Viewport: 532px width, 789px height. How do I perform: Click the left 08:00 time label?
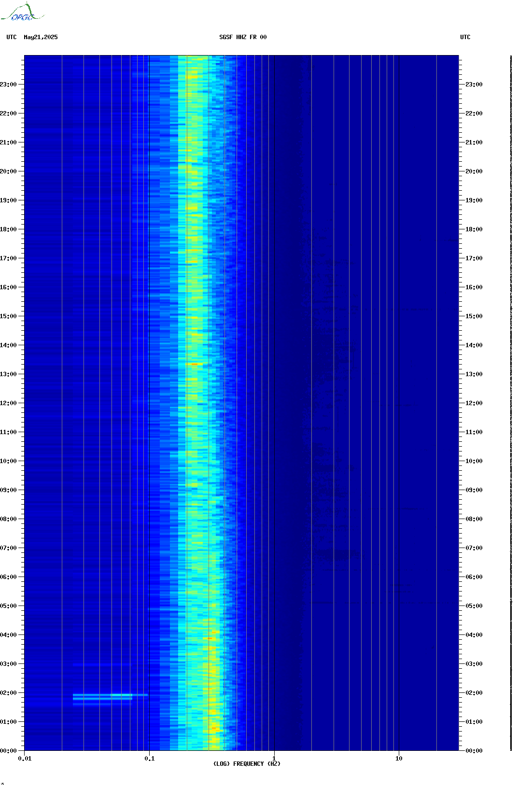click(x=8, y=519)
